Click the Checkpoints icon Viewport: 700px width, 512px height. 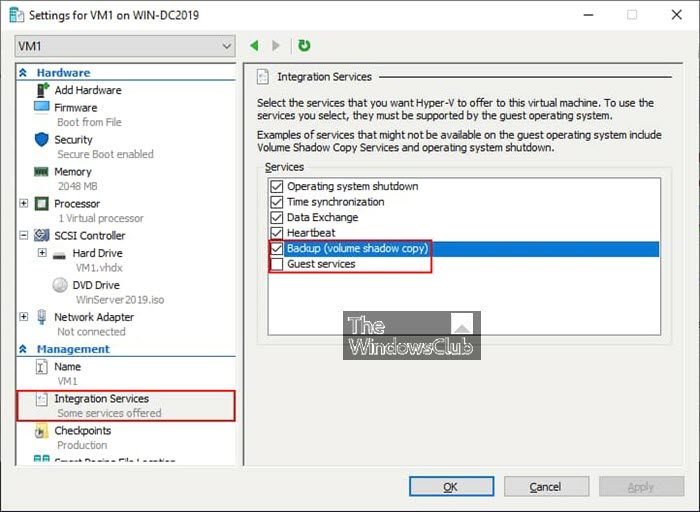click(41, 431)
